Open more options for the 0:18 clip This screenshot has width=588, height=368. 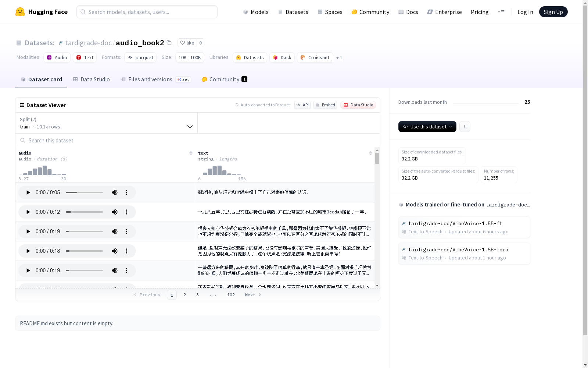pyautogui.click(x=126, y=251)
